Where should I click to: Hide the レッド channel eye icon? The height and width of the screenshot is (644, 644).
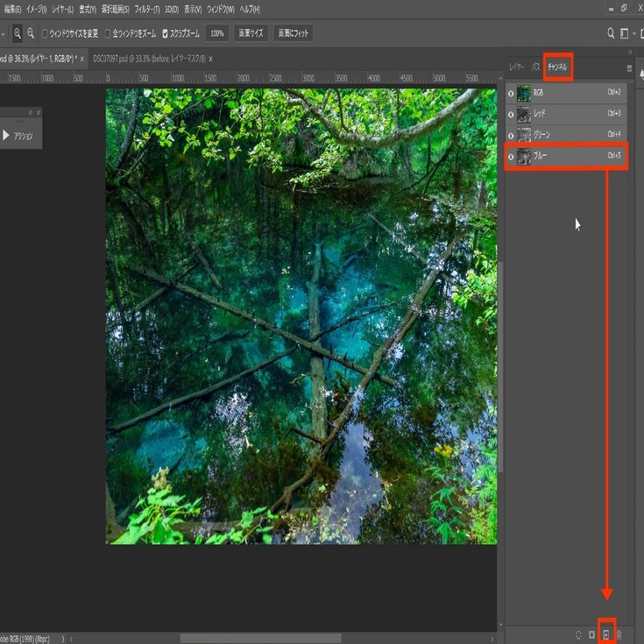pyautogui.click(x=511, y=115)
